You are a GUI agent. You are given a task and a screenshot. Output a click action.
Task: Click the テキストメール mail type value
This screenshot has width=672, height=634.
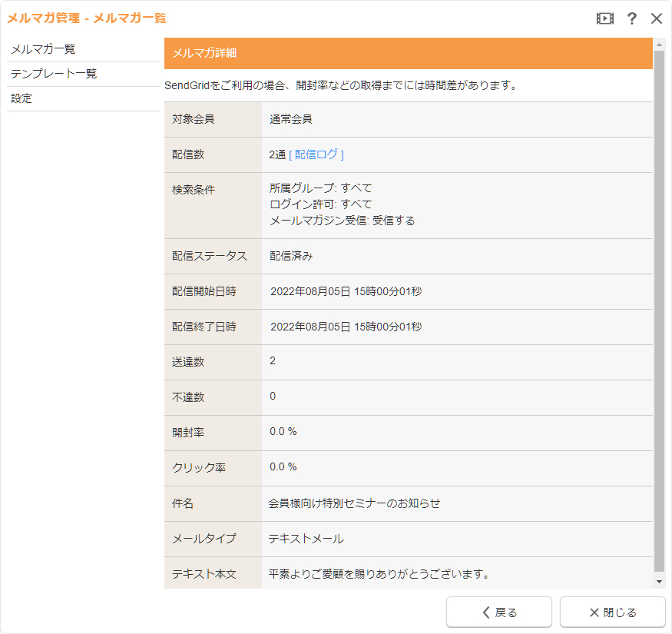tap(306, 539)
